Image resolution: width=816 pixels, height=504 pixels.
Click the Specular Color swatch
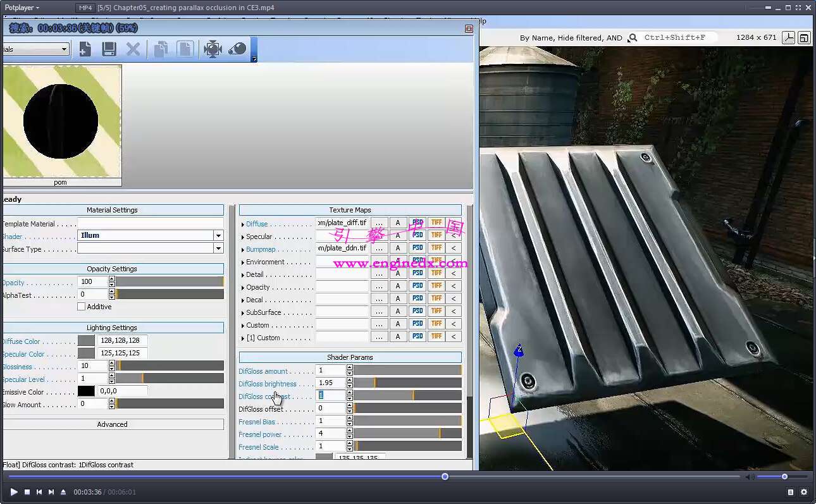pyautogui.click(x=86, y=353)
